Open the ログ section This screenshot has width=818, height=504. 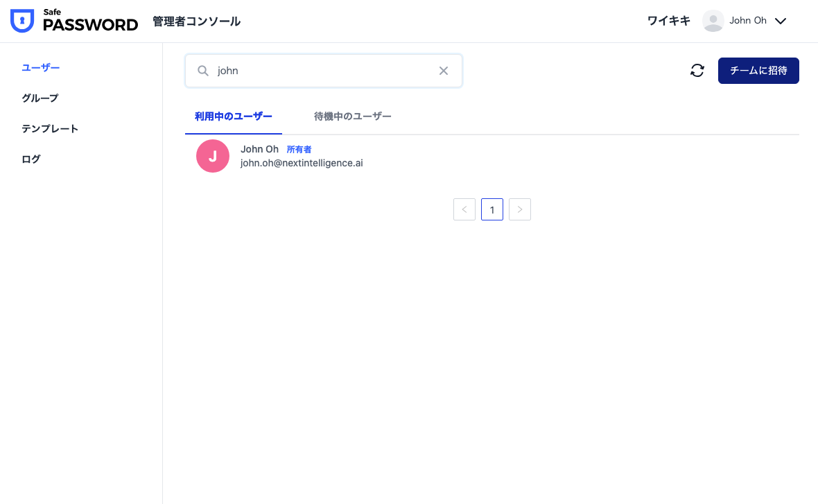point(31,159)
